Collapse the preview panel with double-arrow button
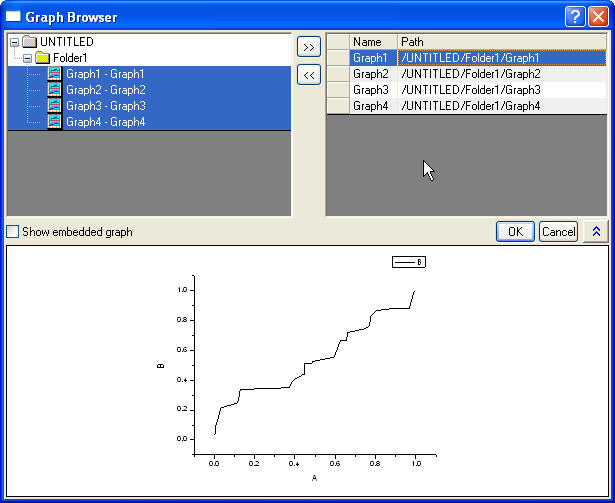Viewport: 615px width, 503px height. 594,231
